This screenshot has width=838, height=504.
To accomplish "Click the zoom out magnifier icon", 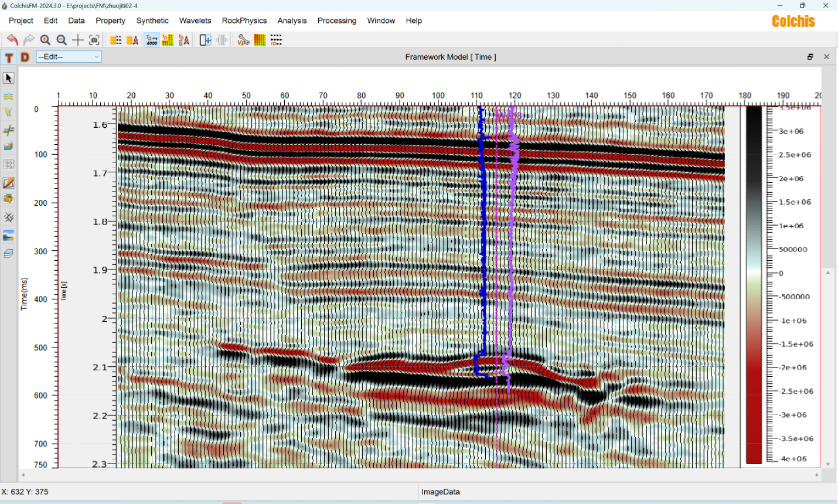I will click(x=62, y=40).
